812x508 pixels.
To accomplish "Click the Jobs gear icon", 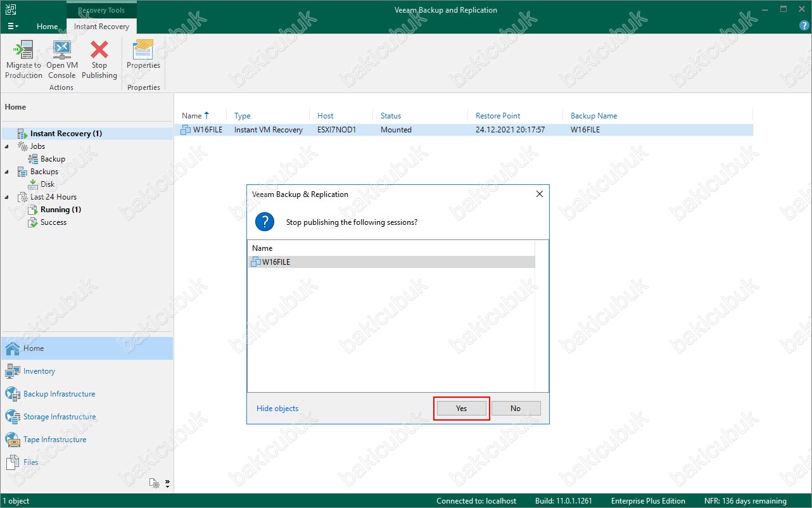I will [23, 146].
